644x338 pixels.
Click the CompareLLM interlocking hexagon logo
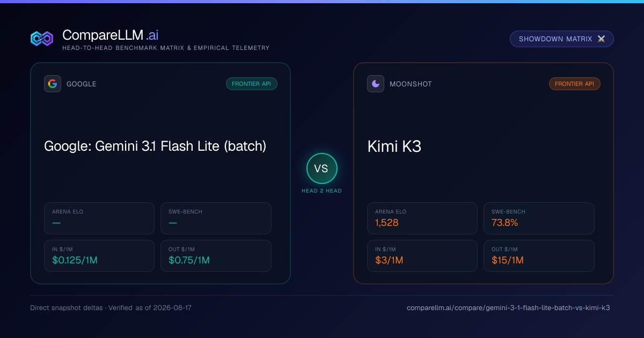point(42,39)
